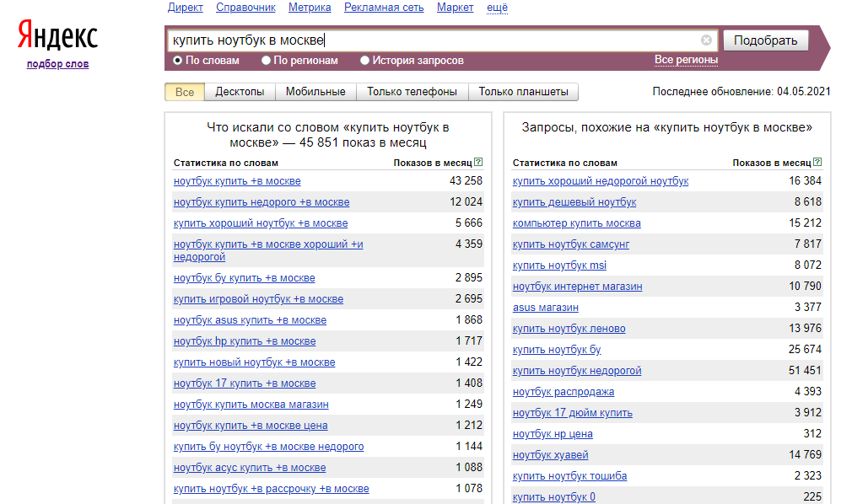The image size is (852, 504).
Task: Open similar query 'купить ноутбук 0'
Action: coord(553,497)
